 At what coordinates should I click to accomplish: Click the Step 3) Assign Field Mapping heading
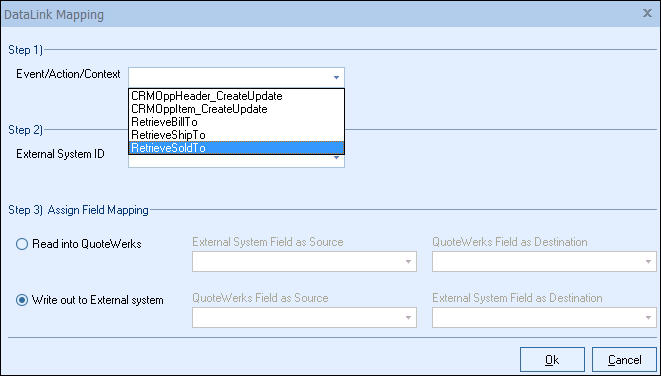(x=78, y=210)
